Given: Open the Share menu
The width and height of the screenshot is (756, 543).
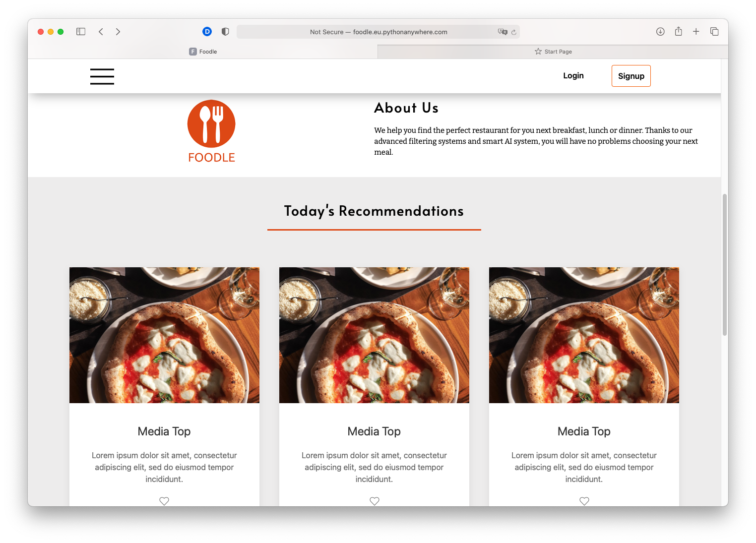Looking at the screenshot, I should click(x=679, y=31).
